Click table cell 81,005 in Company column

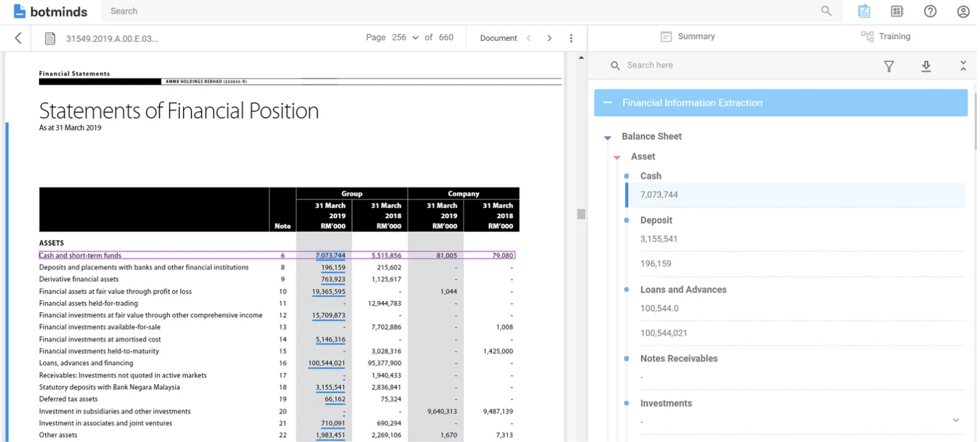click(446, 255)
